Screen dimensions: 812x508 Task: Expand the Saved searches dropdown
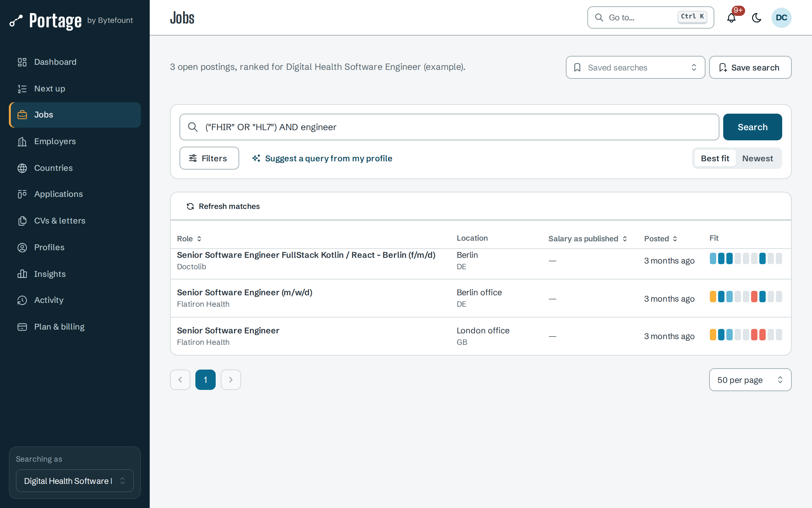[x=635, y=67]
